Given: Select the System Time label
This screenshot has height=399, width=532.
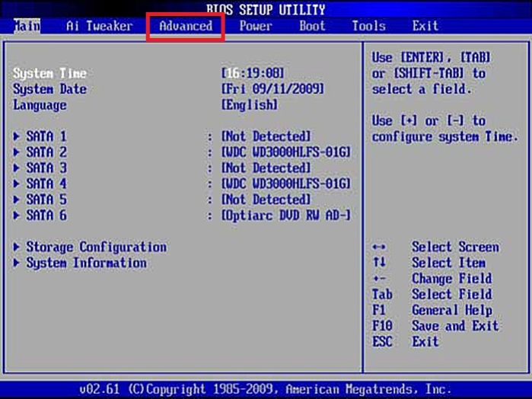Looking at the screenshot, I should pyautogui.click(x=50, y=73).
